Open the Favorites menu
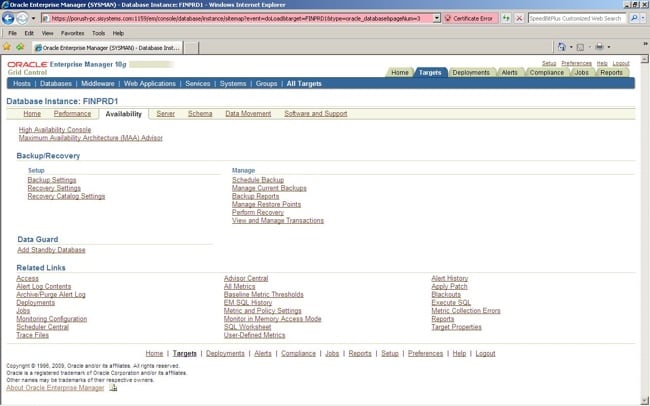650x406 pixels. click(73, 33)
